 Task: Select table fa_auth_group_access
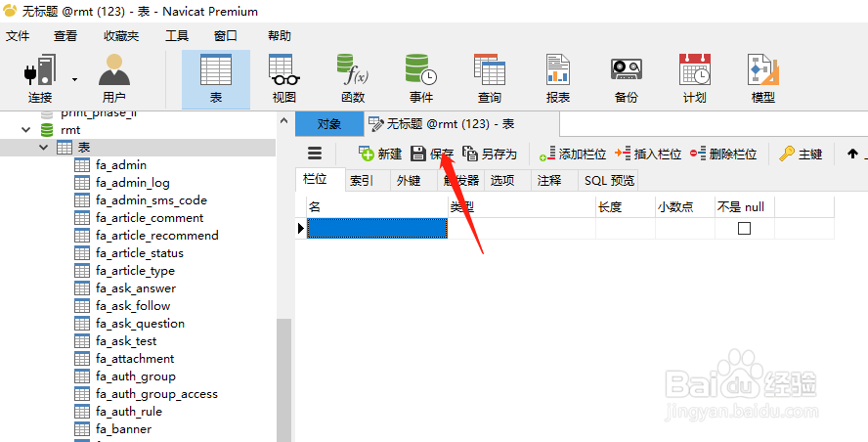(156, 394)
